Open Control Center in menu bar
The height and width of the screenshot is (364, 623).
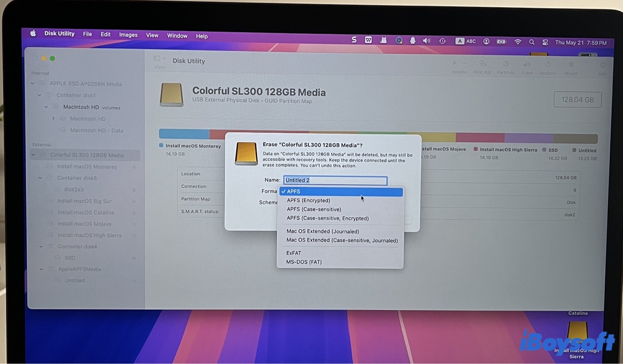point(545,42)
